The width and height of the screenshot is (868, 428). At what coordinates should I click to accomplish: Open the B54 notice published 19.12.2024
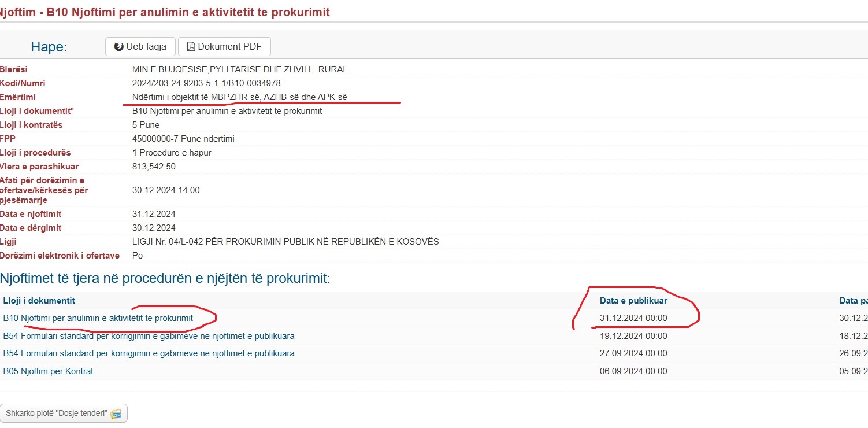pyautogui.click(x=149, y=336)
